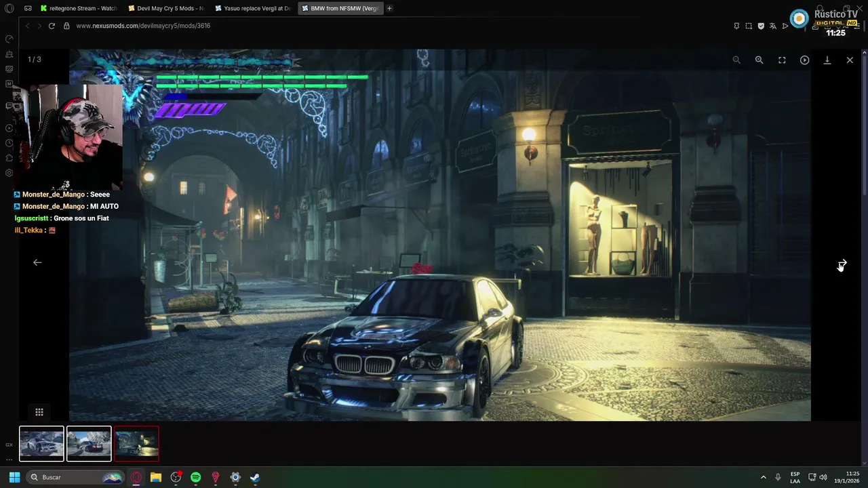Screen dimensions: 868x488
Task: Open the Windows Start menu
Action: [14, 477]
